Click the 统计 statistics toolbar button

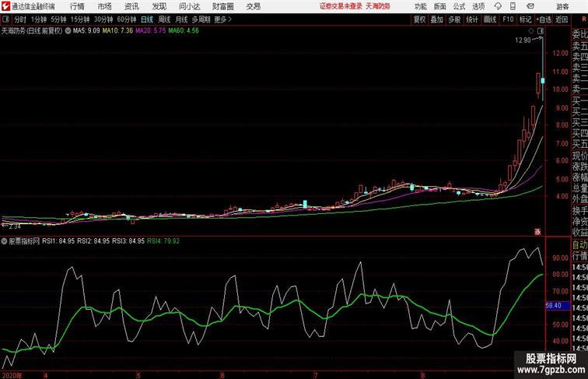[x=472, y=19]
